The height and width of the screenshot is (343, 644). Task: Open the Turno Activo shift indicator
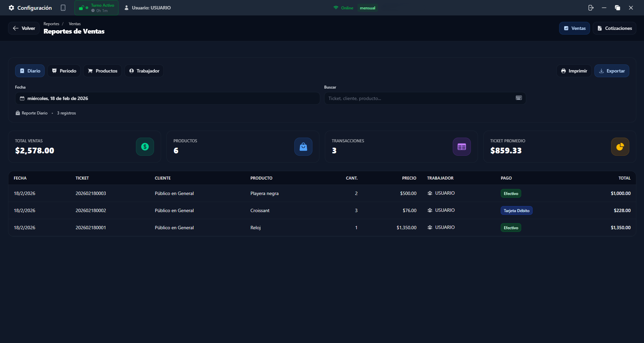(x=97, y=8)
